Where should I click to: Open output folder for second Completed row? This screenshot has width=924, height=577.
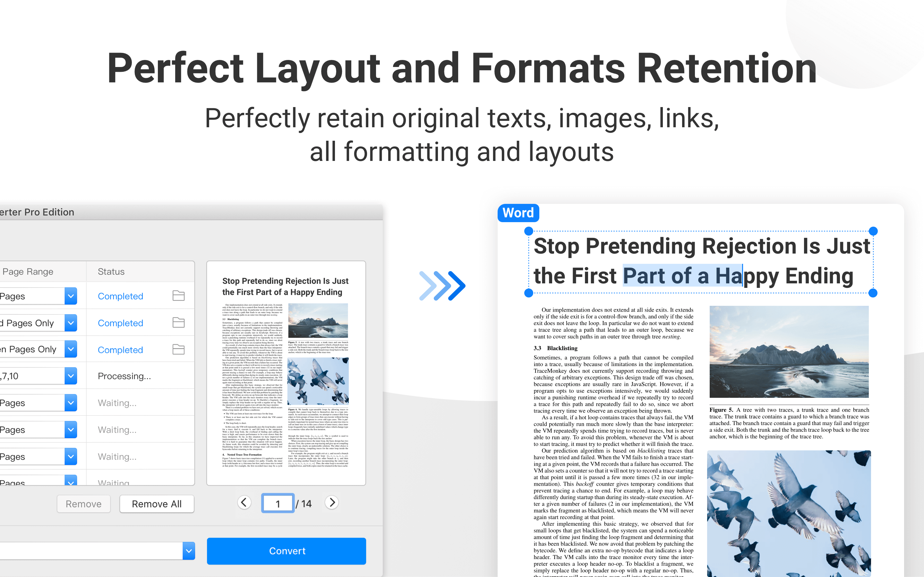click(178, 323)
